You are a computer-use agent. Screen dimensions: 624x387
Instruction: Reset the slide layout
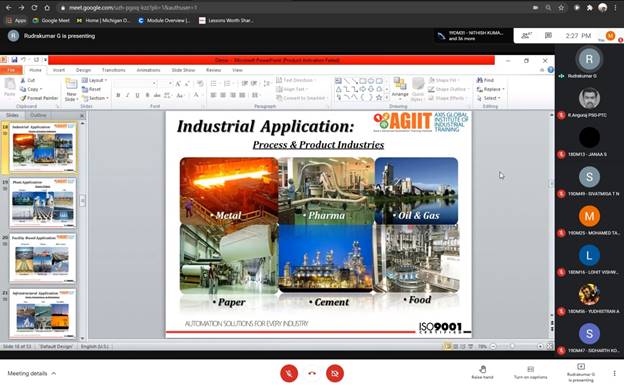(92, 89)
